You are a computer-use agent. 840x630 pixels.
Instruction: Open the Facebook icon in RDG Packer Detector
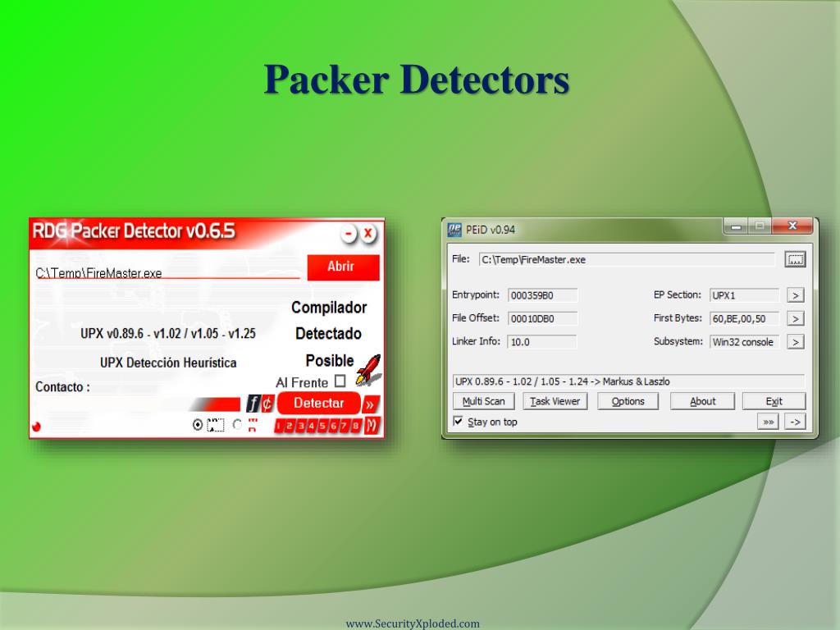tap(253, 402)
